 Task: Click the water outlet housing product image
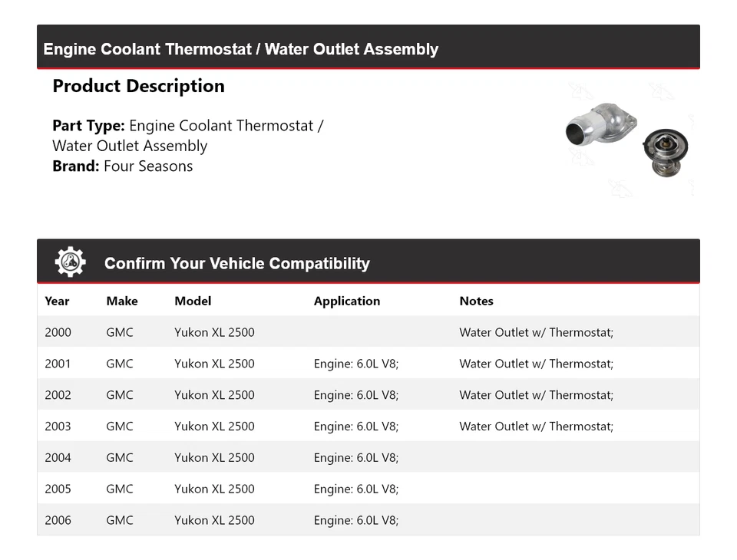point(600,126)
